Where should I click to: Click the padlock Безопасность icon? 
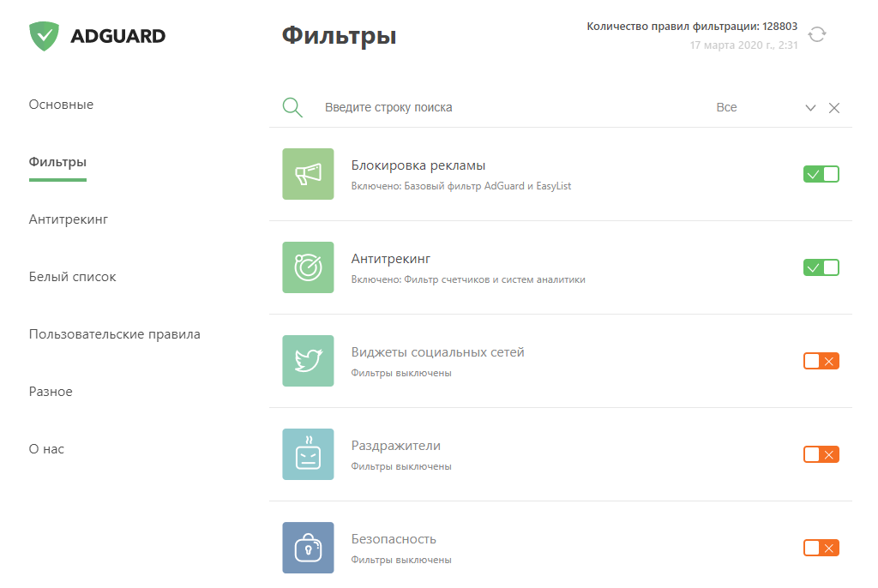point(308,548)
